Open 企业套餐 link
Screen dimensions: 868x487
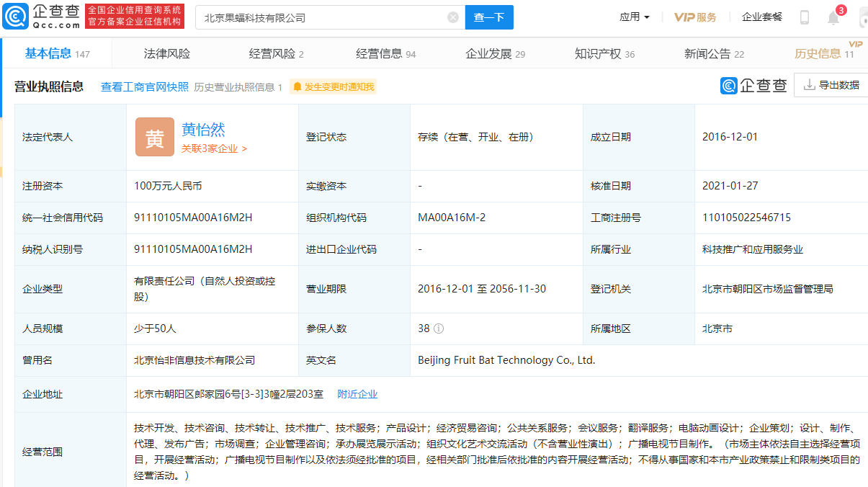[x=762, y=17]
